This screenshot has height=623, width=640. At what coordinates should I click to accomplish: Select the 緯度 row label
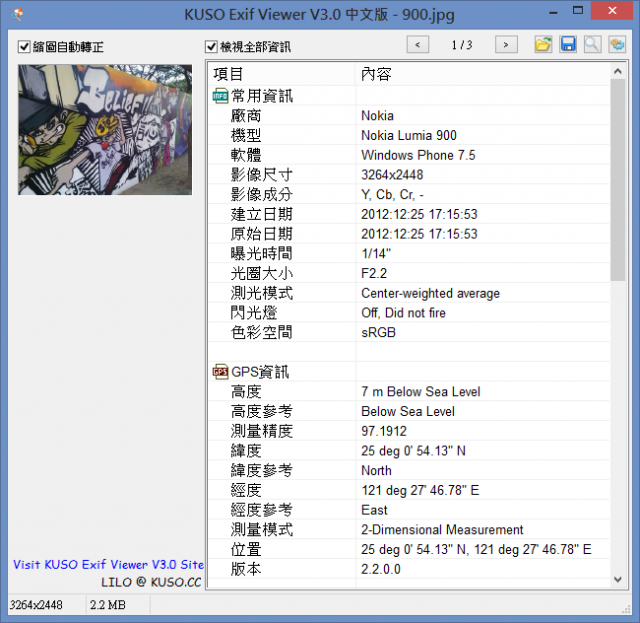[246, 451]
